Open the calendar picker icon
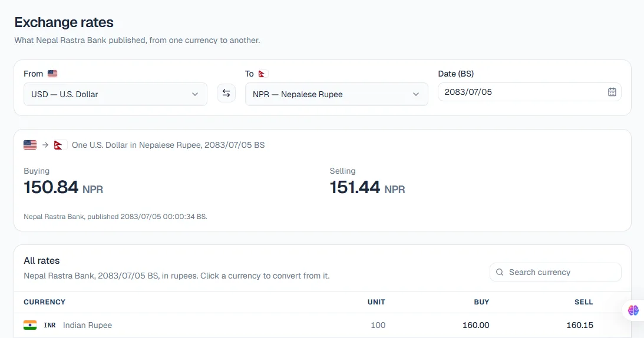Viewport: 644px width, 338px height. click(612, 92)
